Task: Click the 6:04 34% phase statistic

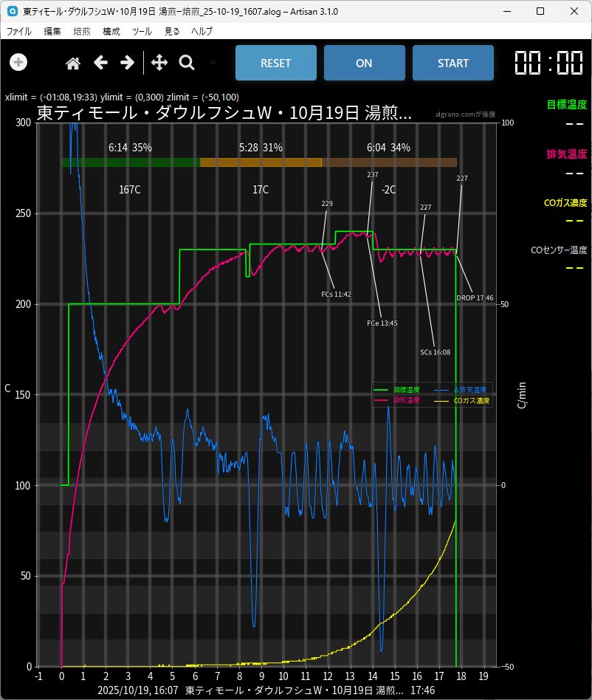Action: click(x=388, y=148)
